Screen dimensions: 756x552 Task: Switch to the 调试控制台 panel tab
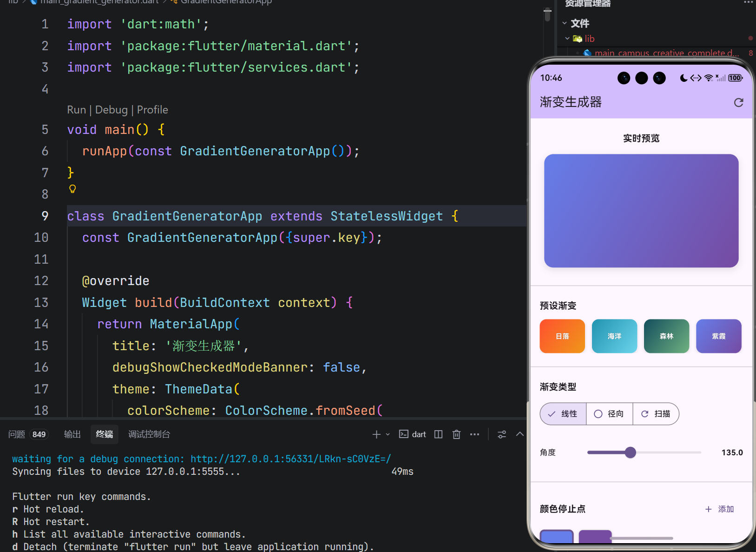149,434
